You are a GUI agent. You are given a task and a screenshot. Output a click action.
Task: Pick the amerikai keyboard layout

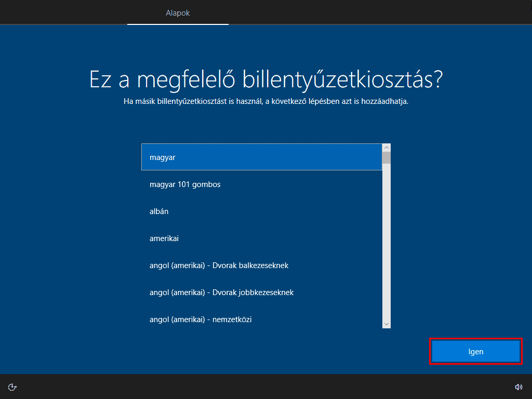tap(262, 238)
